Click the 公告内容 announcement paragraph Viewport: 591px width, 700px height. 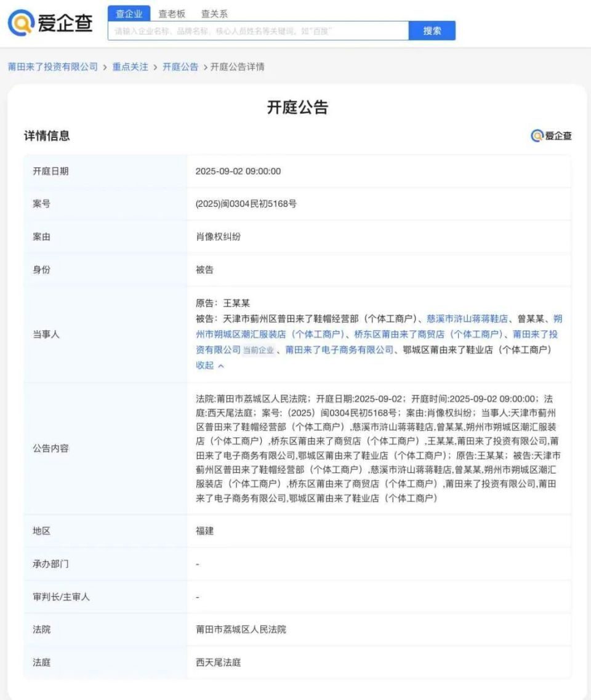[378, 448]
